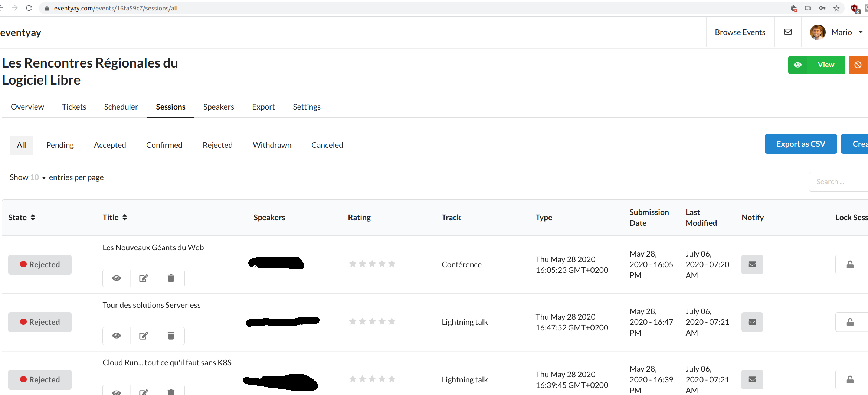
Task: Sort the table by State
Action: [22, 218]
